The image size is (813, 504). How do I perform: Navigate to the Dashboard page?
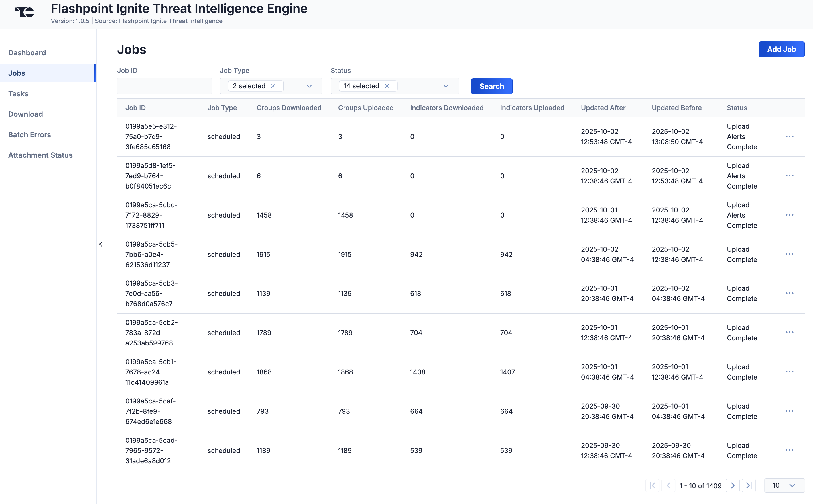pos(27,52)
